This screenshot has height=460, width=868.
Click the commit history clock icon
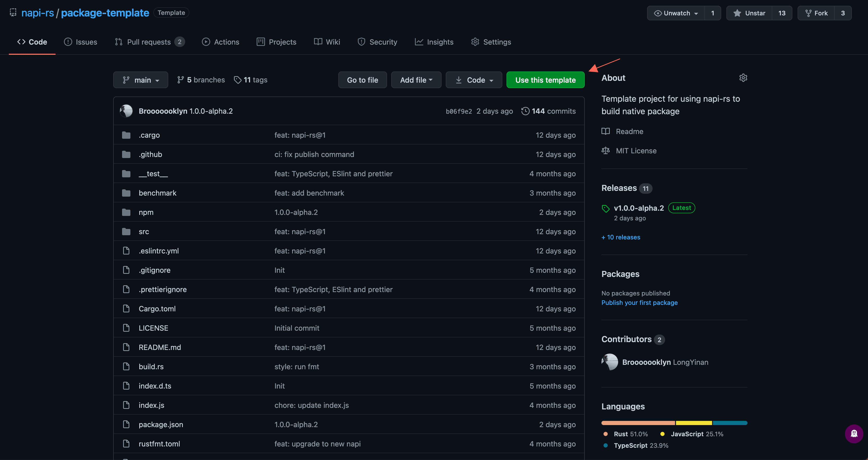pyautogui.click(x=525, y=111)
